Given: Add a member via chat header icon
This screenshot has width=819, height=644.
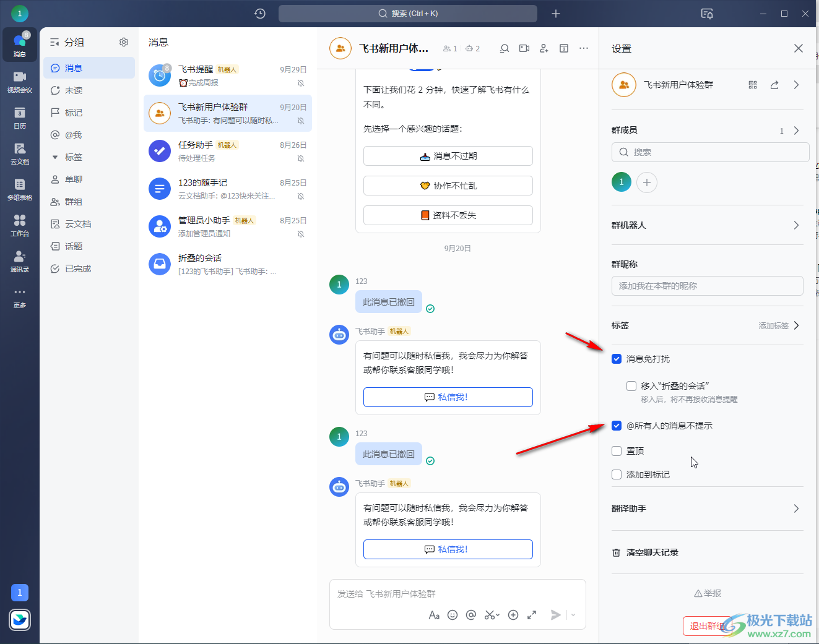Looking at the screenshot, I should tap(544, 48).
